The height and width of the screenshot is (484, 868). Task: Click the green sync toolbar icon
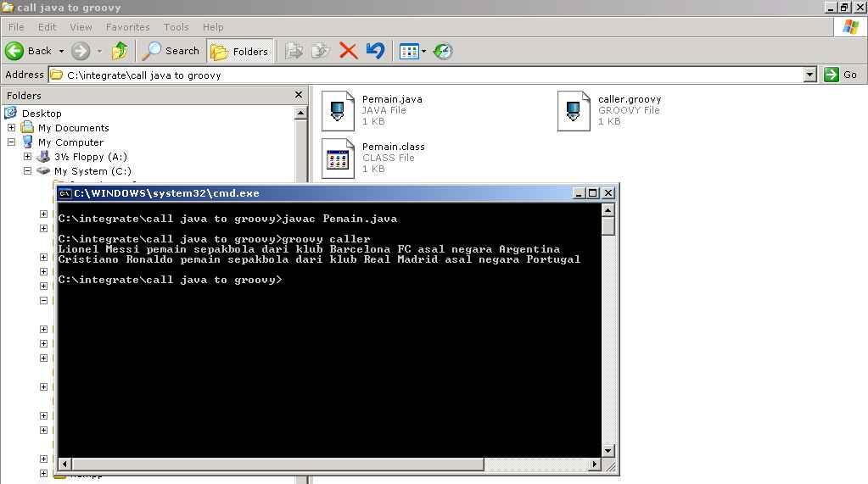(443, 51)
